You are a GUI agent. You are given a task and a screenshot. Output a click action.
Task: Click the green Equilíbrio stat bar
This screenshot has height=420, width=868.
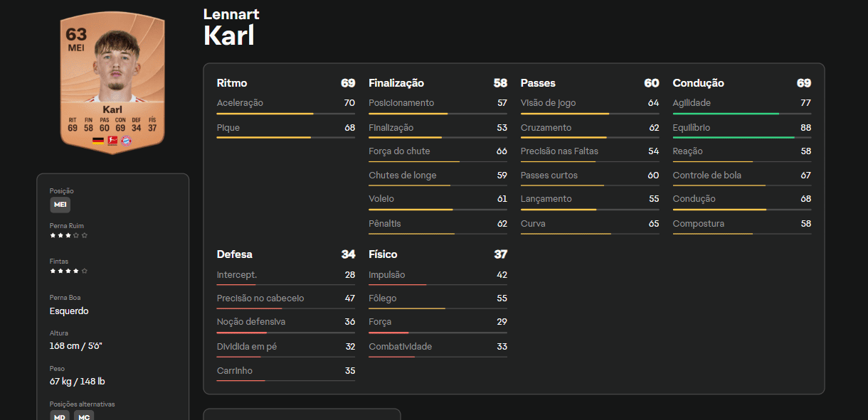point(733,137)
